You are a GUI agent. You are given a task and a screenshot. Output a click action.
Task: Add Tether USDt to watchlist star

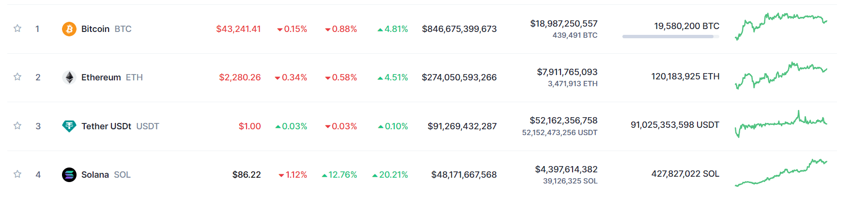(17, 126)
